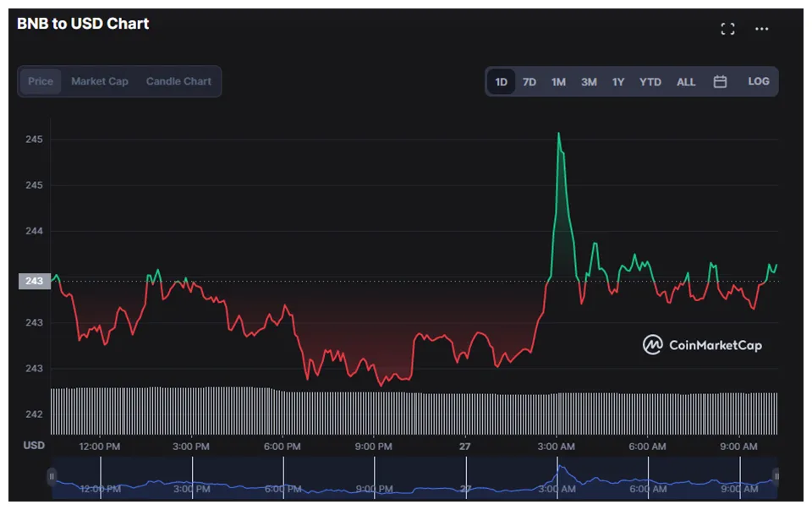Select the 1Y time range option
Viewport: 812px width, 510px height.
point(618,81)
